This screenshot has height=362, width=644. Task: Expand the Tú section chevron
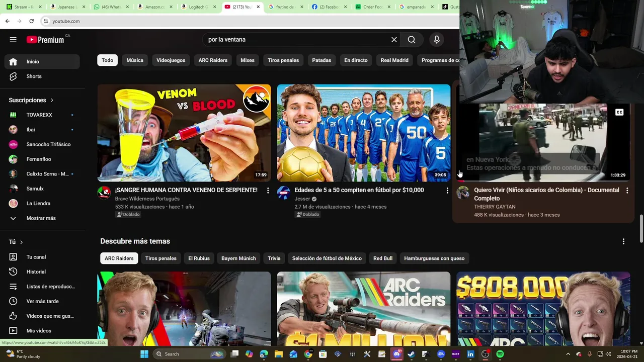(21, 242)
